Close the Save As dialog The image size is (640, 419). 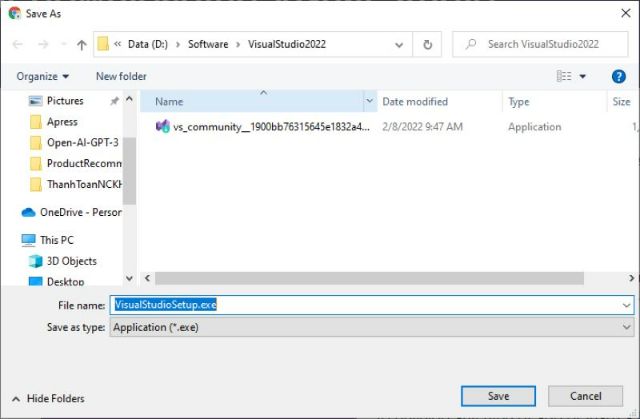click(626, 13)
